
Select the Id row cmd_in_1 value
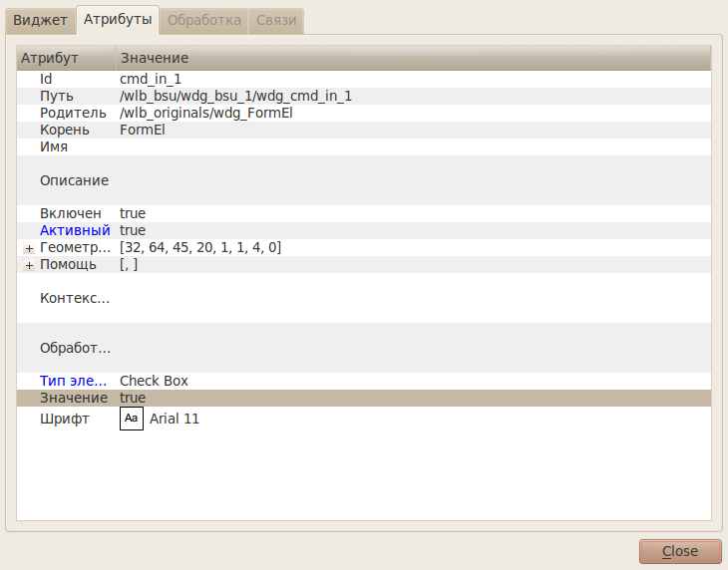(151, 79)
